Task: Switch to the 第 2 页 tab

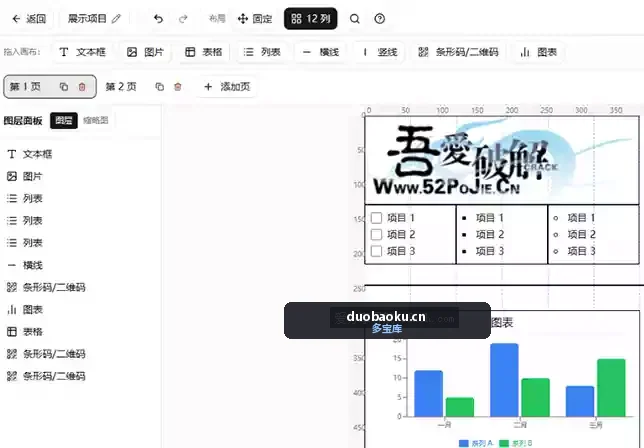Action: click(121, 87)
